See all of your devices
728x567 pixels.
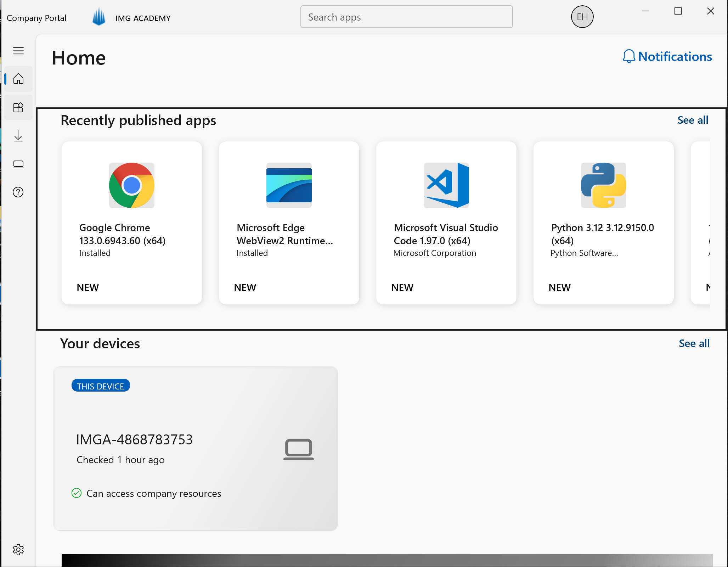(x=694, y=343)
